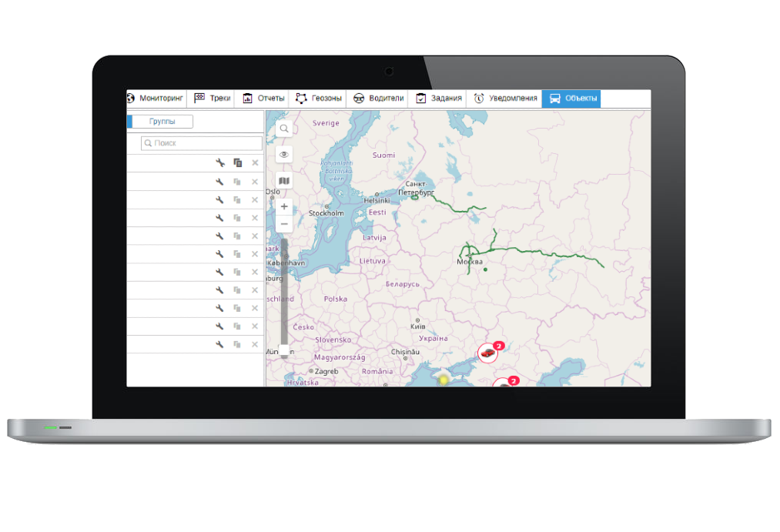This screenshot has height=532, width=780.
Task: Click the Suomi label on the map
Action: 383,155
